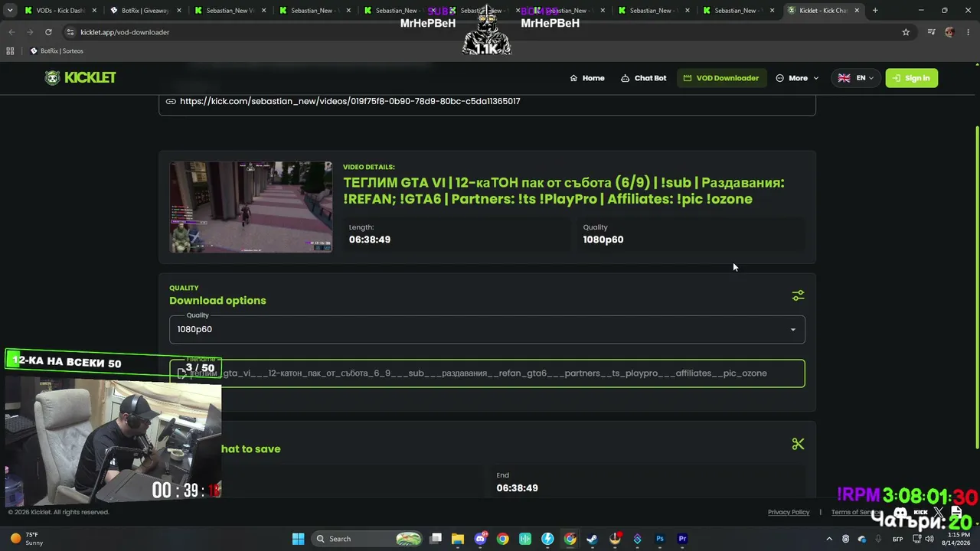The width and height of the screenshot is (980, 551).
Task: Open the Chrome three-dot menu
Action: [x=968, y=32]
